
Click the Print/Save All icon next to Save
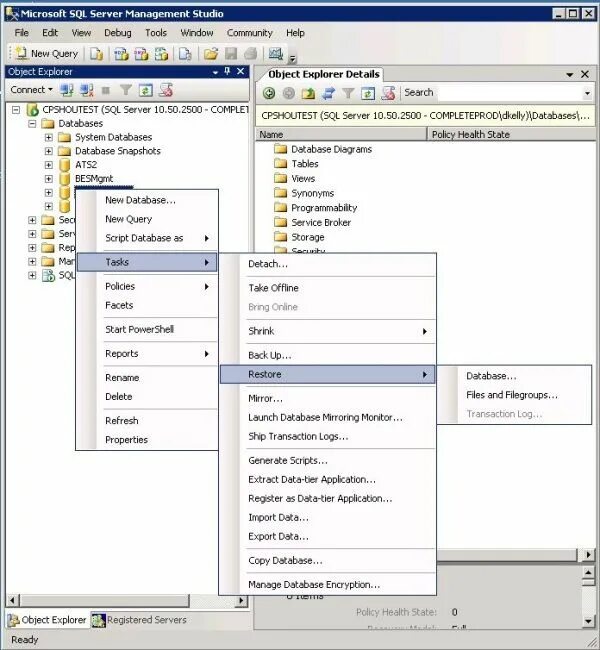click(251, 54)
